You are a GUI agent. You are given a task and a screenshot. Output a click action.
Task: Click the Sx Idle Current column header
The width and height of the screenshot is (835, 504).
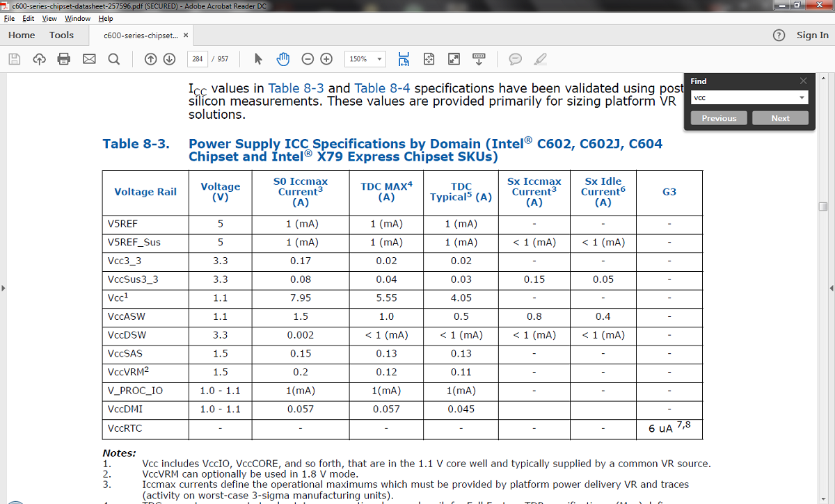pyautogui.click(x=603, y=192)
